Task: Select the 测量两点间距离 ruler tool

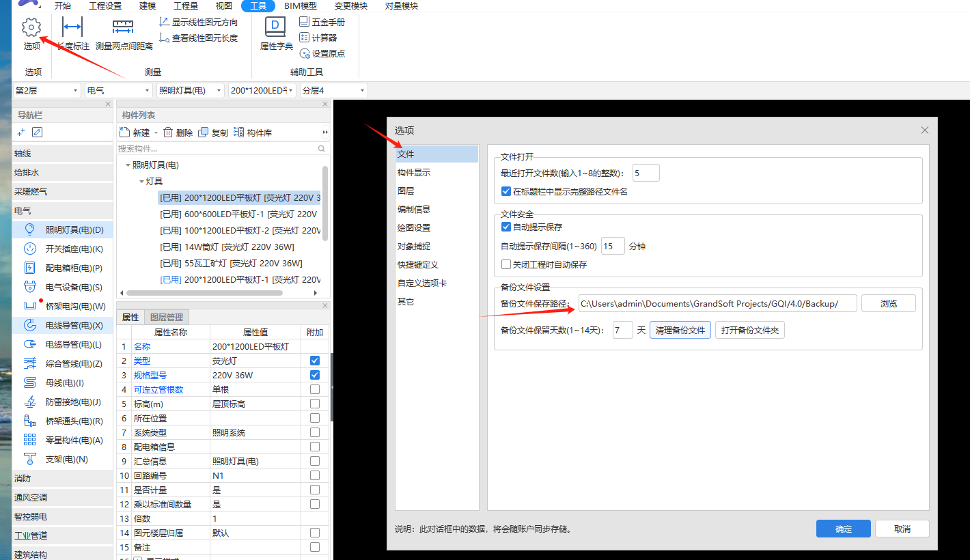Action: [124, 34]
